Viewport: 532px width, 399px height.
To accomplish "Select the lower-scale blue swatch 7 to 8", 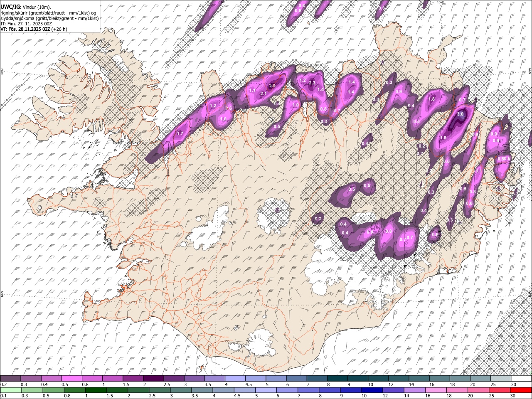I will coord(309,390).
